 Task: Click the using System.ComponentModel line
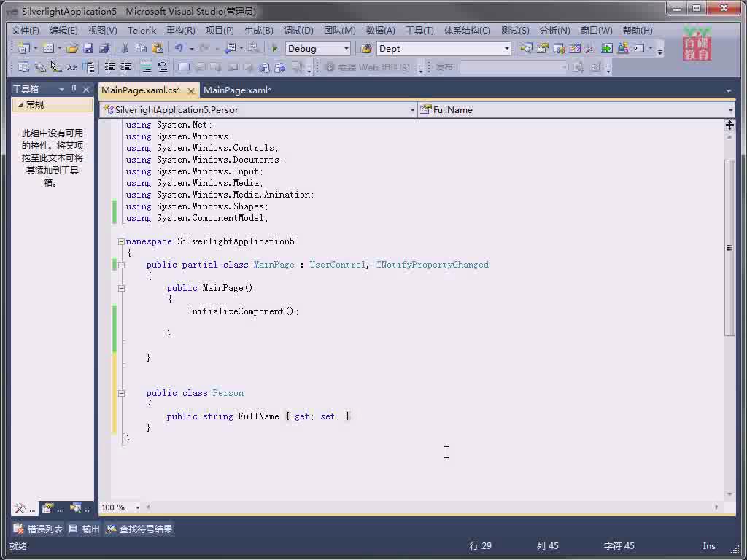[197, 218]
